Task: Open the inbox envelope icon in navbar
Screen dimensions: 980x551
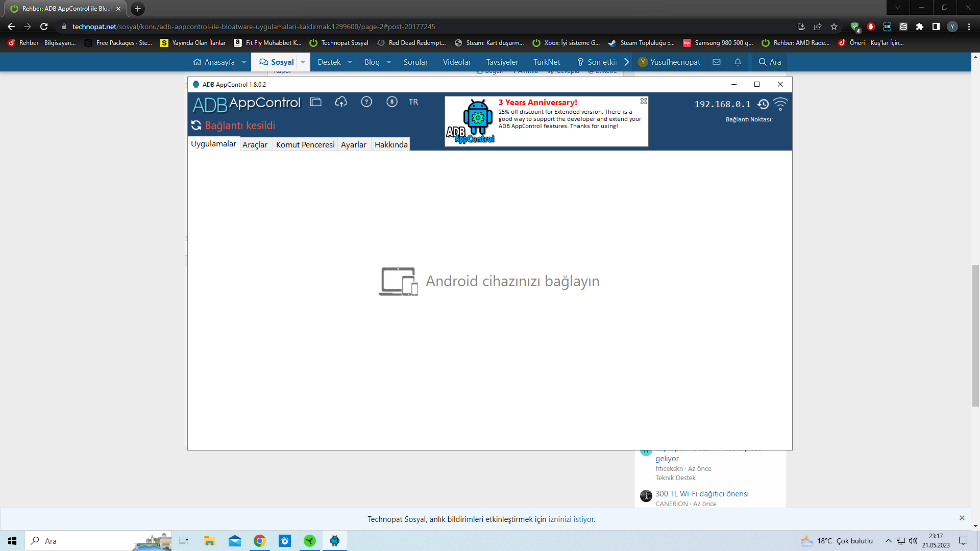Action: [x=717, y=62]
